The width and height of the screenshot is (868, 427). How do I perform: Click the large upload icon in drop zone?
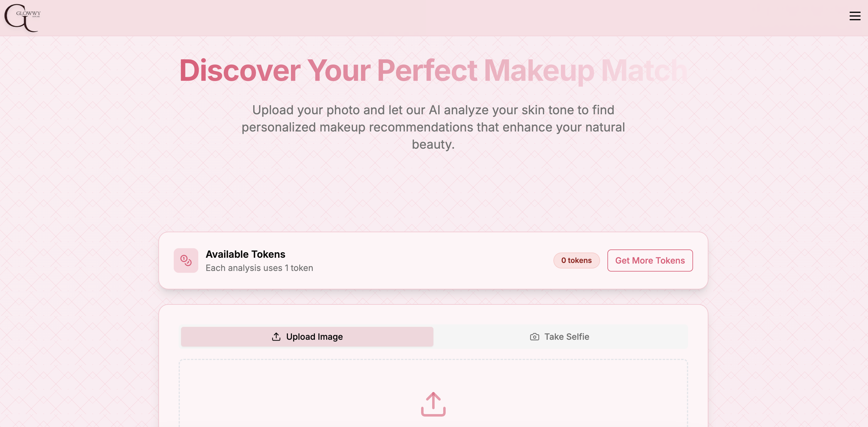(x=433, y=404)
